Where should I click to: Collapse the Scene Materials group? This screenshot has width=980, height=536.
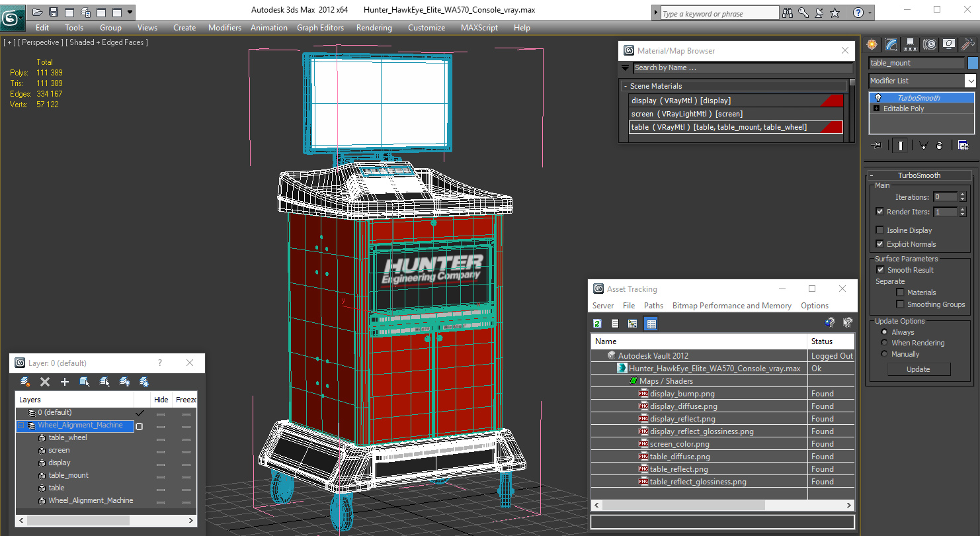tap(625, 86)
